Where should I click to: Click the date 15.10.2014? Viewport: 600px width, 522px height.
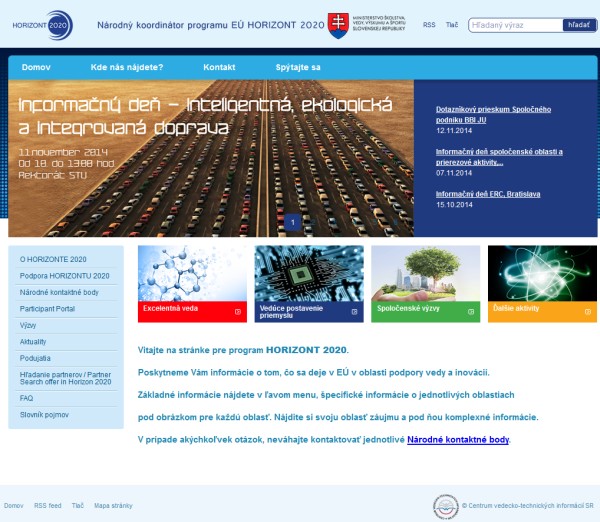[454, 205]
